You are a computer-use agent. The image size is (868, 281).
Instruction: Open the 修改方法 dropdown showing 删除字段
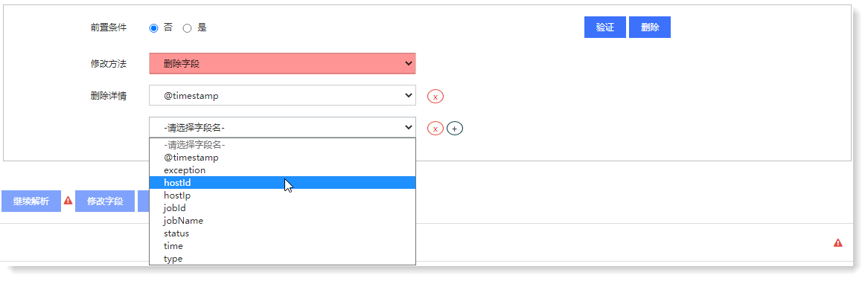click(282, 64)
